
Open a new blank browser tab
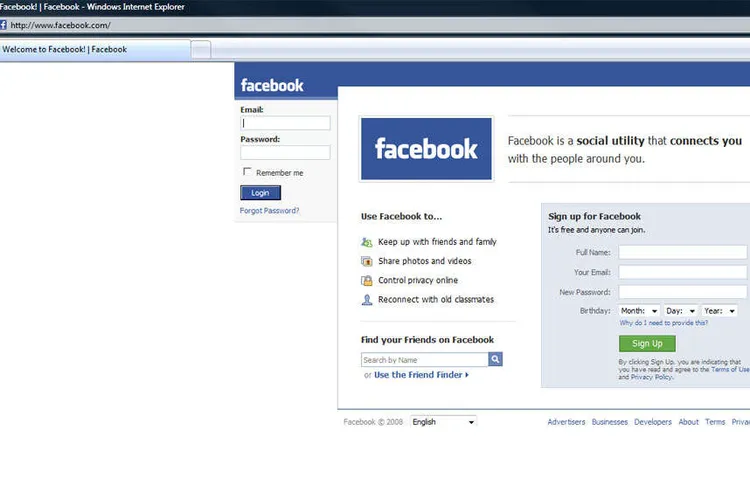(x=201, y=49)
